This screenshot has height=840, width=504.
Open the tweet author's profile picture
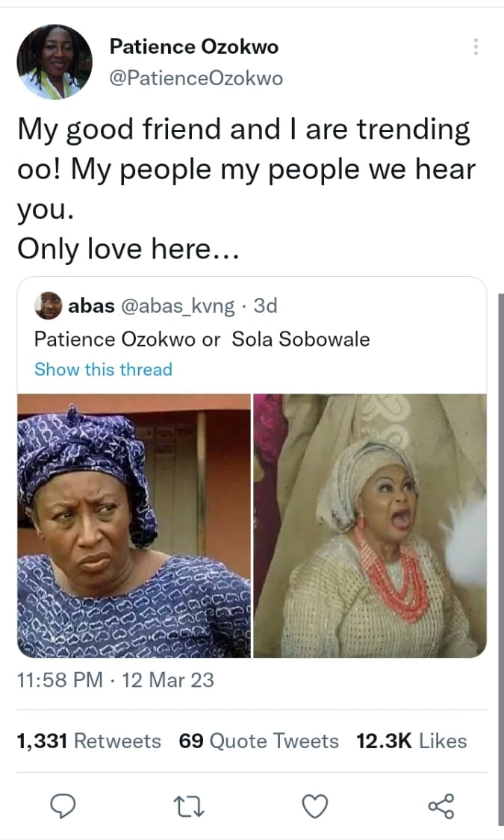[x=55, y=61]
